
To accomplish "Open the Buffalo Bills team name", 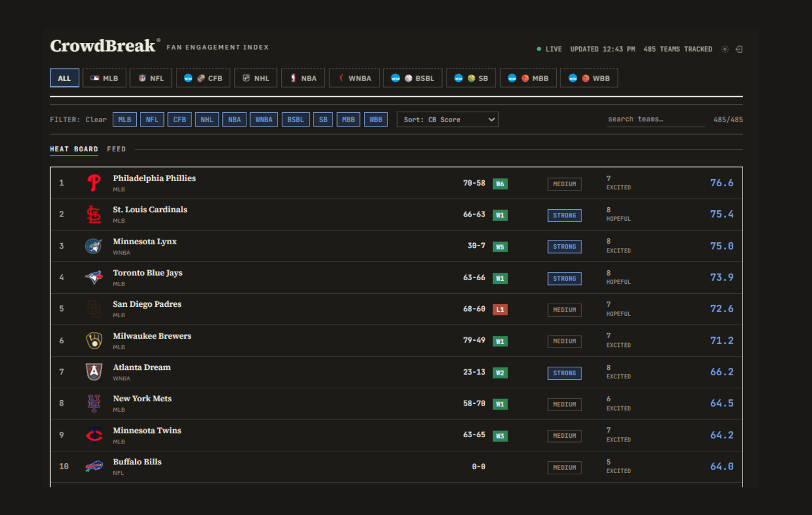I will 137,462.
